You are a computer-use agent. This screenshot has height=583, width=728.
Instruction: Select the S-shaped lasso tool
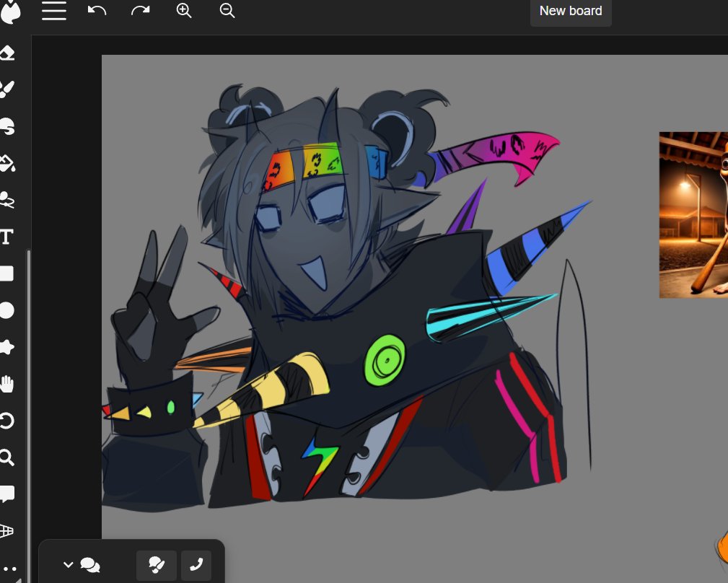click(7, 126)
